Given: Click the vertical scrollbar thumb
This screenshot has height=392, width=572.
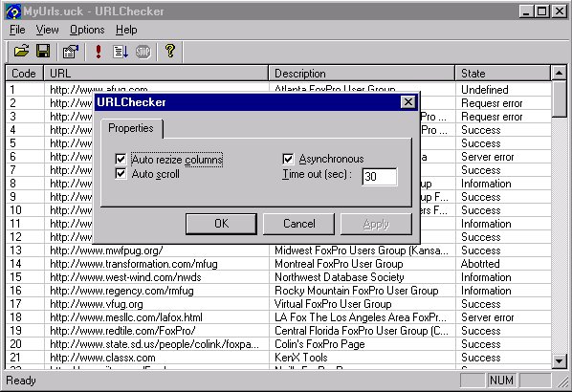Looking at the screenshot, I should click(560, 99).
